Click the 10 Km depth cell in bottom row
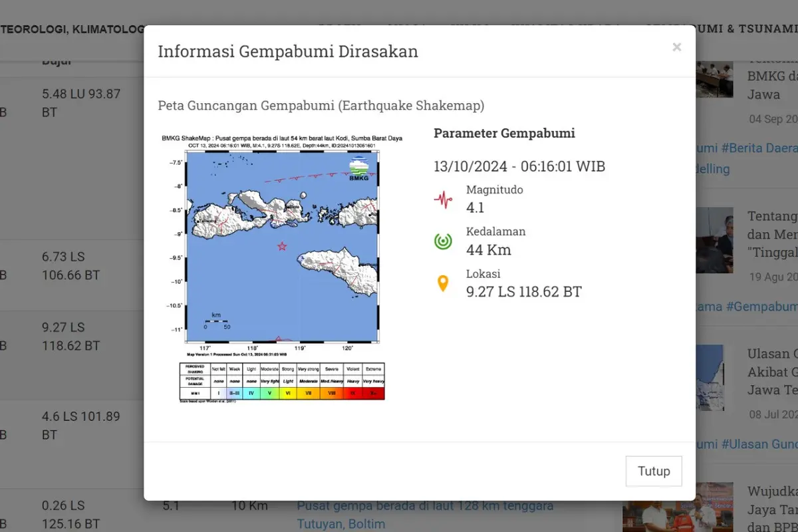The height and width of the screenshot is (532, 798). pyautogui.click(x=249, y=506)
